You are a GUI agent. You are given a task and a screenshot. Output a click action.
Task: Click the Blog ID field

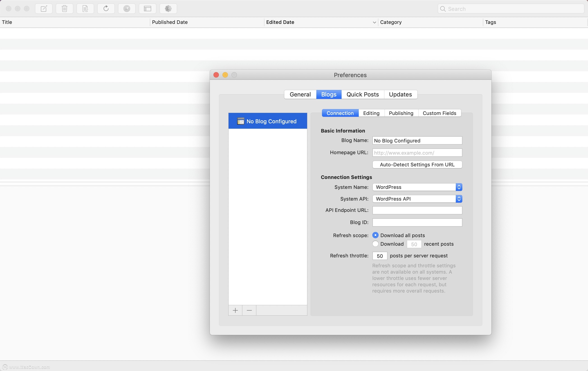[x=417, y=222]
